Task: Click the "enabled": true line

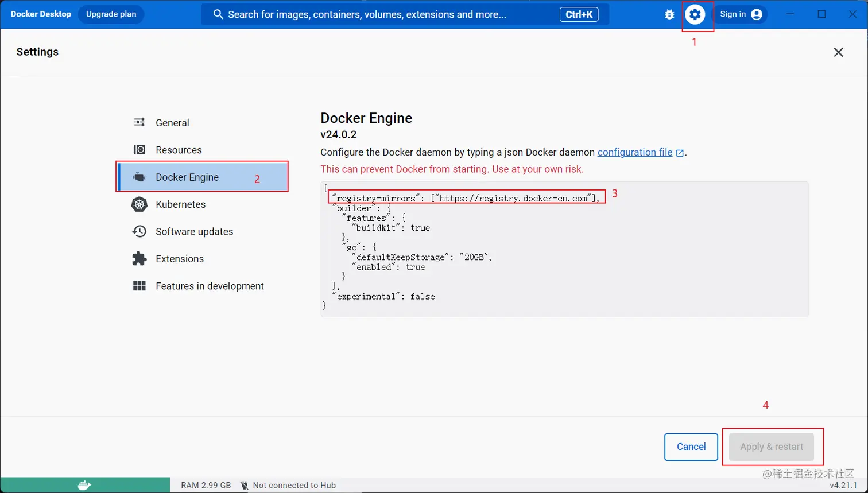Action: (x=388, y=267)
